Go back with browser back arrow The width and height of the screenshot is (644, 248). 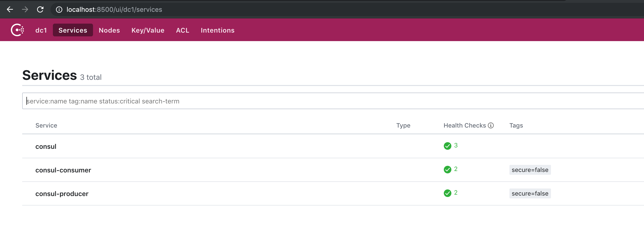(x=10, y=9)
